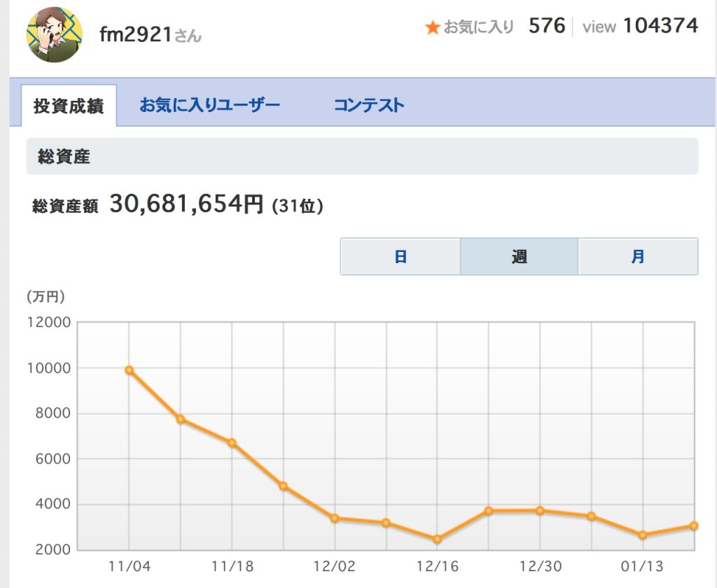Switch to the 投資成績 tab
The width and height of the screenshot is (717, 588).
(69, 106)
